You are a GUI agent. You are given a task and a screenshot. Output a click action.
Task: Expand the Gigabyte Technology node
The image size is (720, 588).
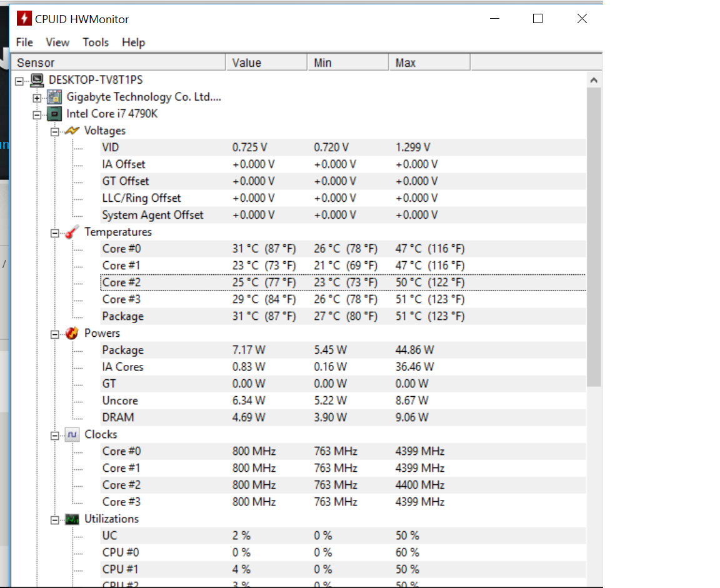[x=37, y=97]
